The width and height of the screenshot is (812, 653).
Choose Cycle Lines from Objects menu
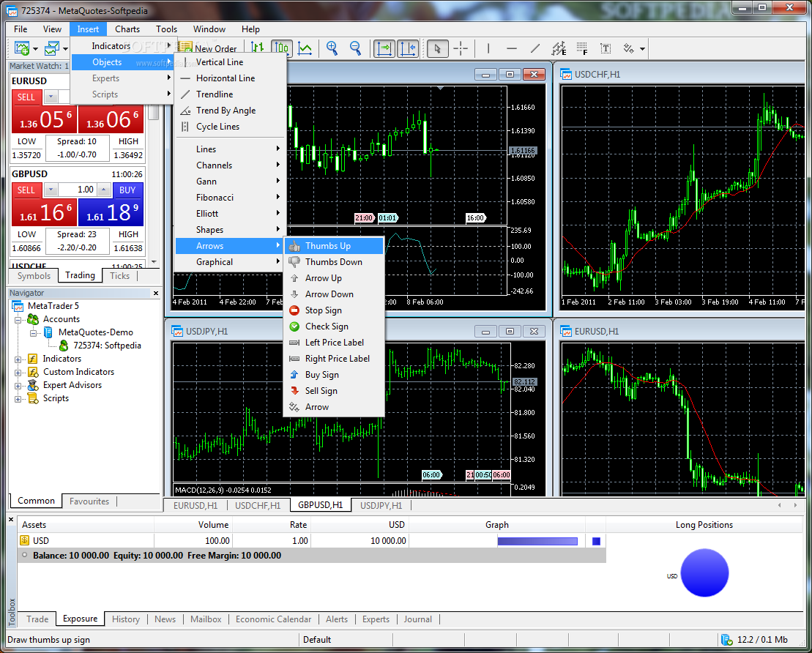231,127
